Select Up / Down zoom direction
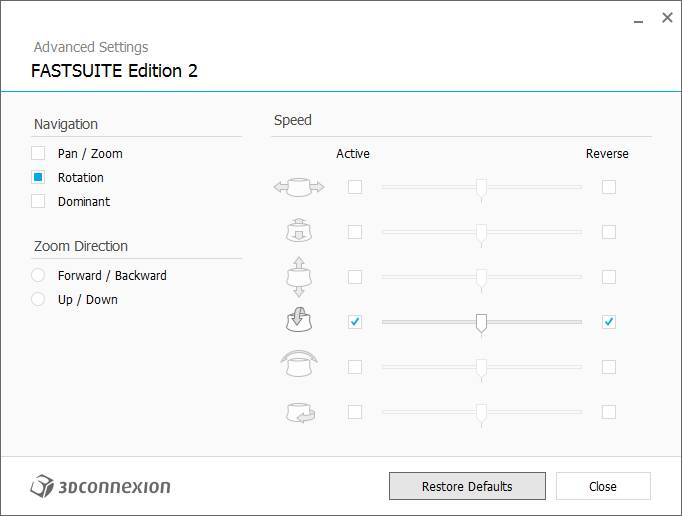Screen dimensions: 682x516 click(38, 299)
